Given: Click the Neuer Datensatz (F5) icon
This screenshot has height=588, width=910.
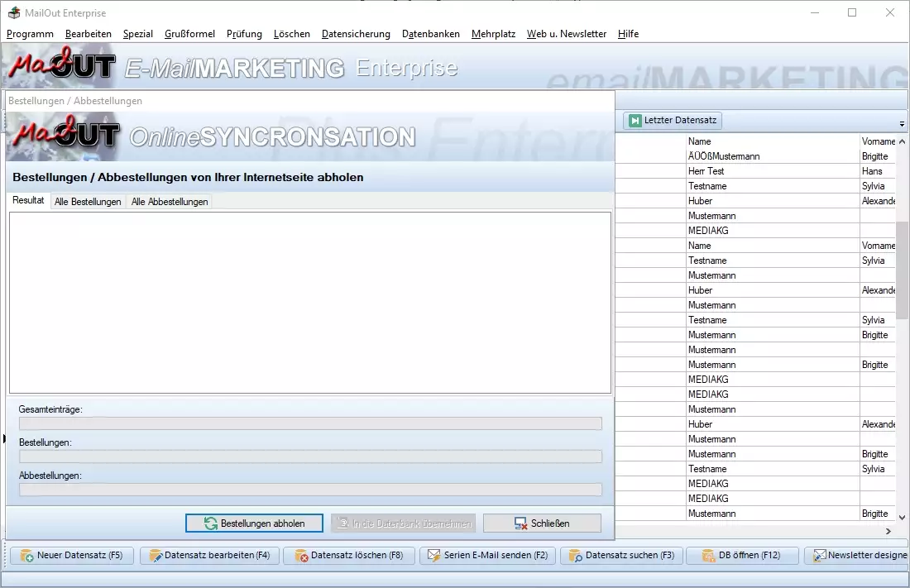Looking at the screenshot, I should tap(27, 556).
